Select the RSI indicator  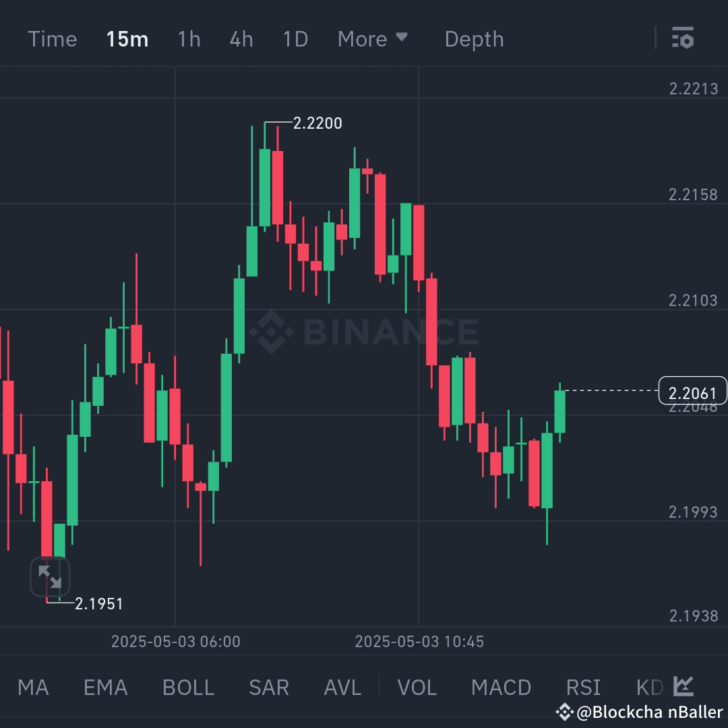point(582,686)
